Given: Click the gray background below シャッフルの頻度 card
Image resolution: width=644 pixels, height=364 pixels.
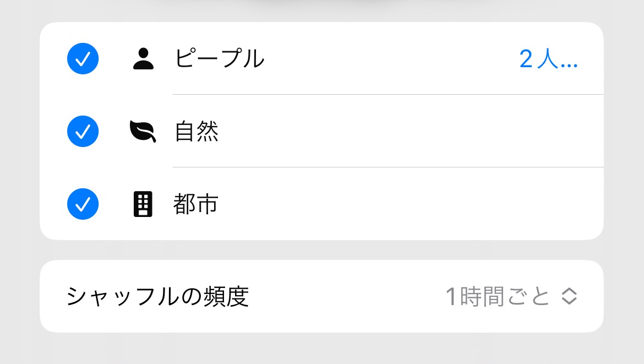Looking at the screenshot, I should [321, 349].
